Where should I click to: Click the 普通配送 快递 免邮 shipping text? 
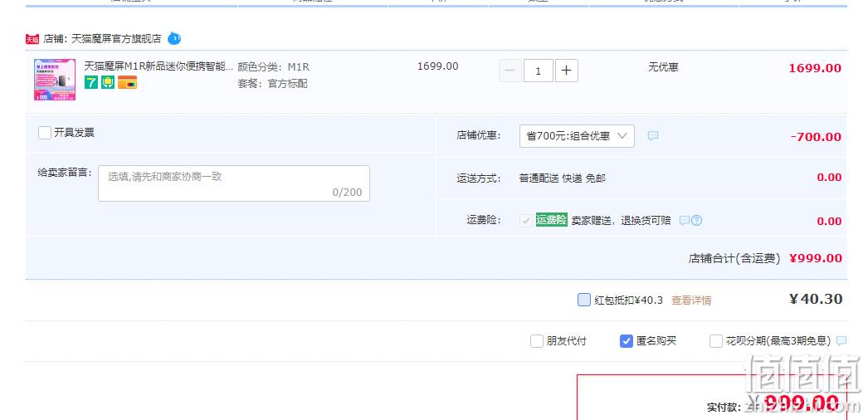pyautogui.click(x=563, y=178)
